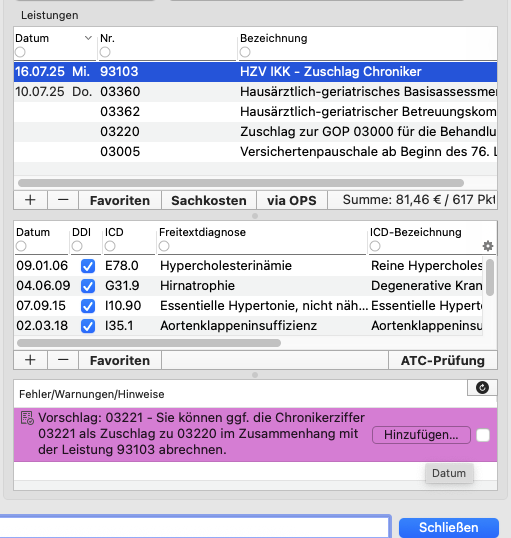The image size is (511, 538).
Task: Click Hinzufügen... to add code 03221
Action: pos(421,435)
